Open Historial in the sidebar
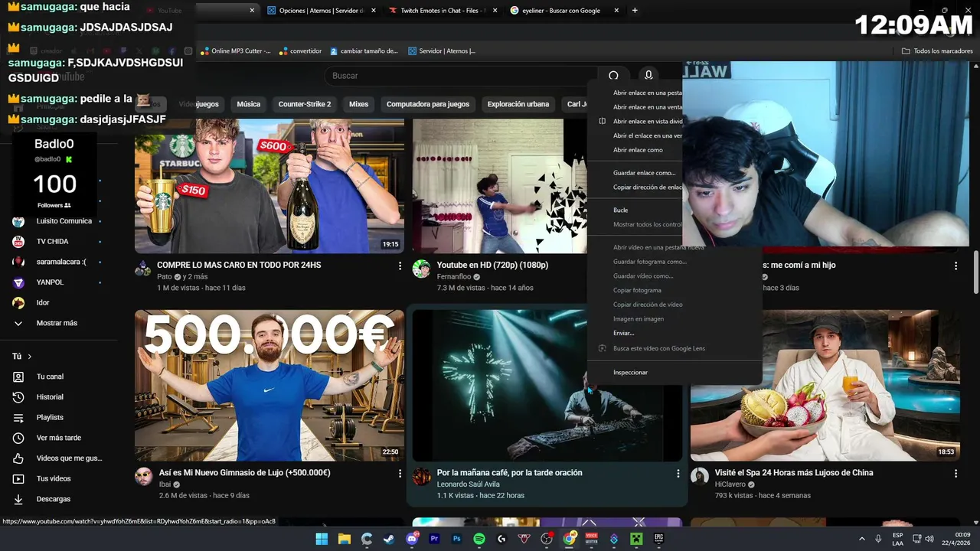980x551 pixels. tap(50, 397)
